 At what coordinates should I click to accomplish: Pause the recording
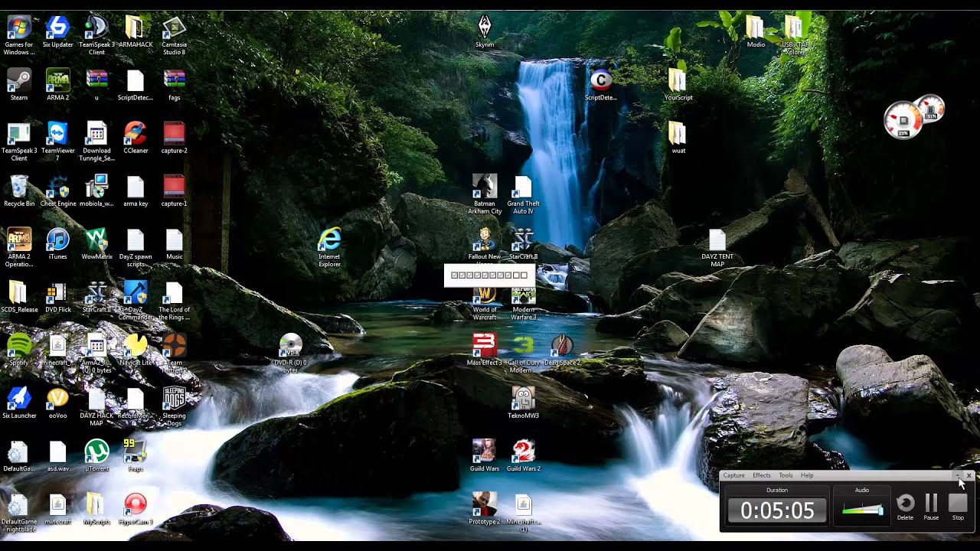pyautogui.click(x=931, y=507)
